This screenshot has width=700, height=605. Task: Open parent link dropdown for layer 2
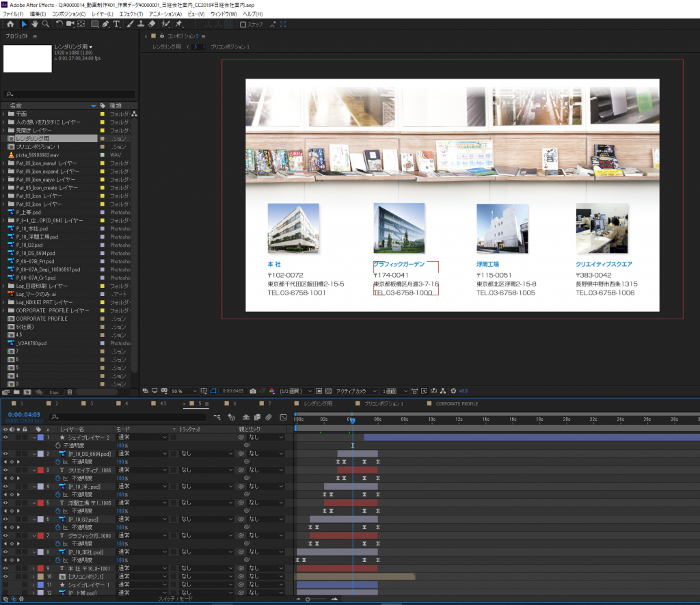[x=266, y=454]
